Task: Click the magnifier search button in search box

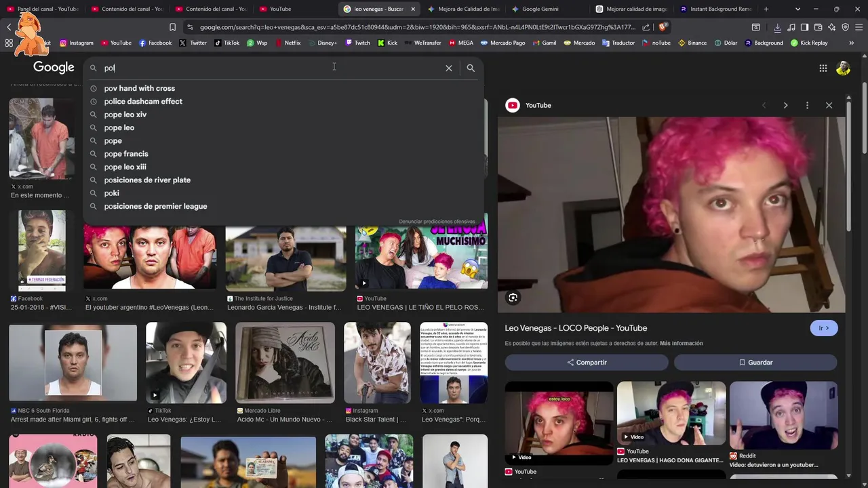Action: [x=471, y=68]
